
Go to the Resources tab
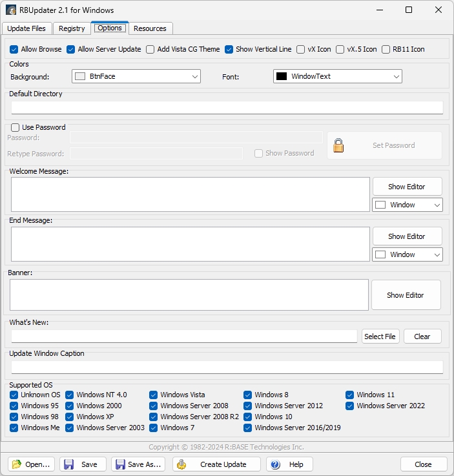150,28
